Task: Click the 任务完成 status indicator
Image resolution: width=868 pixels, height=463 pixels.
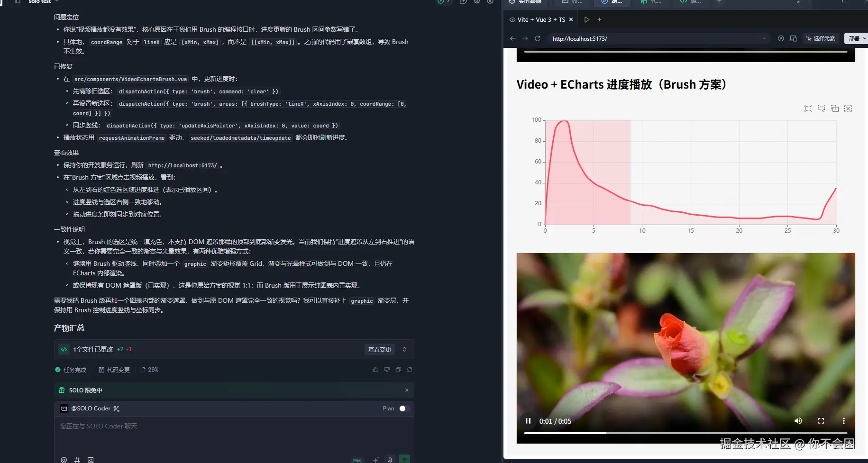Action: [x=71, y=370]
